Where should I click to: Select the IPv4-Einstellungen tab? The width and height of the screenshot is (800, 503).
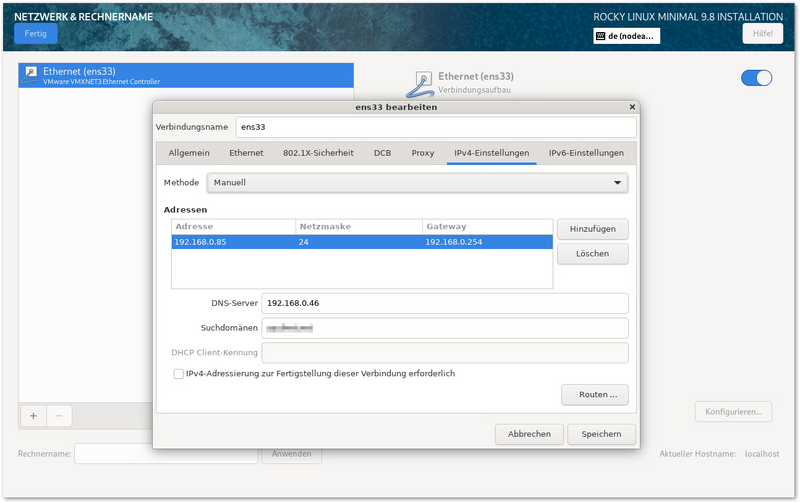point(491,153)
